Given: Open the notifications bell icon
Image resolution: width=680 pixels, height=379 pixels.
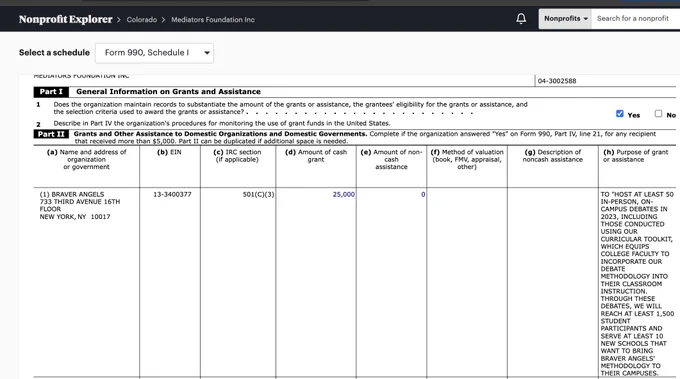Looking at the screenshot, I should [x=521, y=19].
